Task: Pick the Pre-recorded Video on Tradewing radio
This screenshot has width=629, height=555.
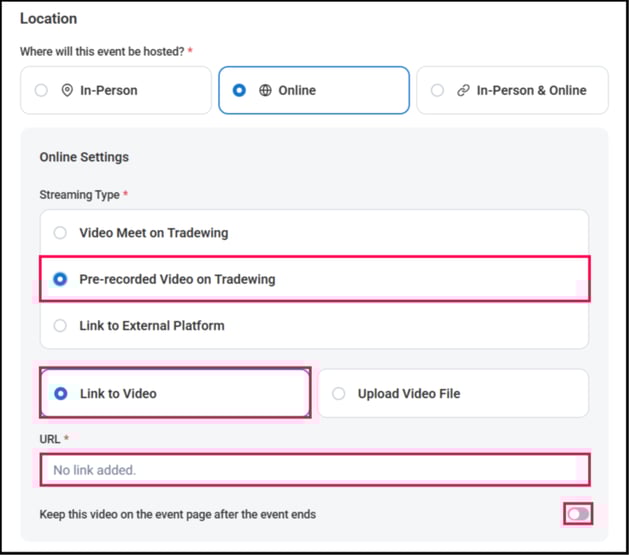Action: (60, 279)
